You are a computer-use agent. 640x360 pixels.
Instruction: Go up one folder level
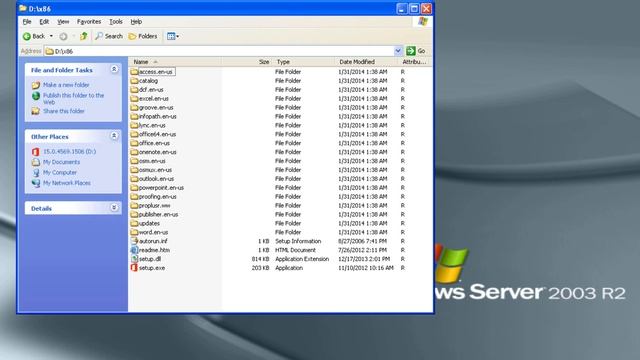(x=83, y=36)
